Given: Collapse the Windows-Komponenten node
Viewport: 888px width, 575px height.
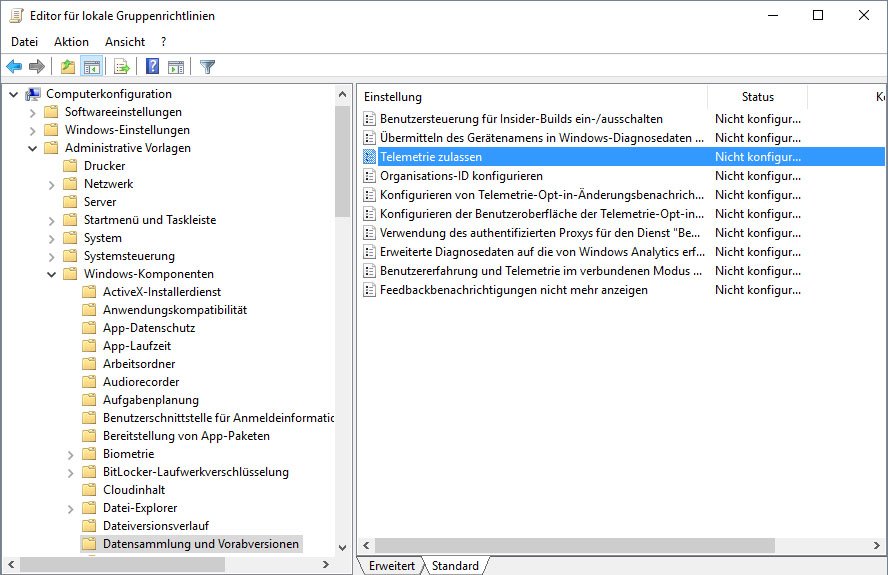Looking at the screenshot, I should (52, 274).
